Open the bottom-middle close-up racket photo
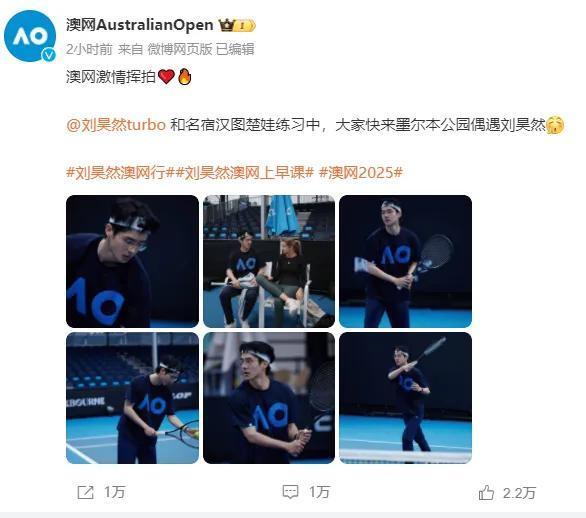 point(269,398)
